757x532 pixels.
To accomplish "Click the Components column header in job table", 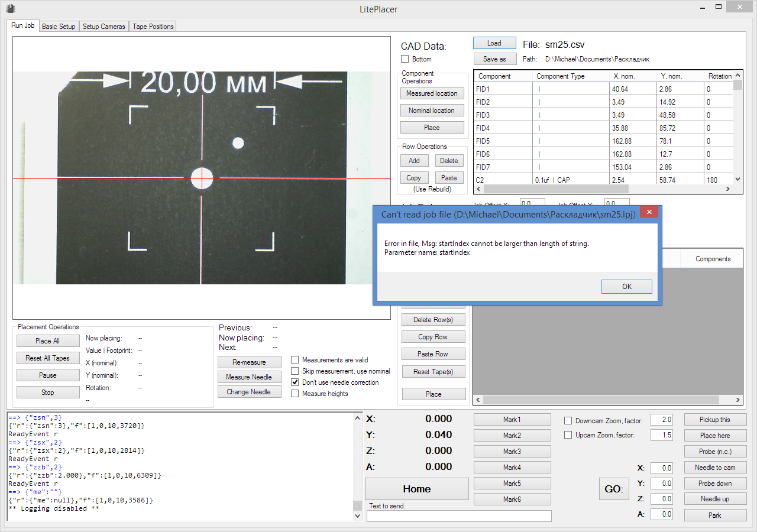I will pyautogui.click(x=713, y=259).
